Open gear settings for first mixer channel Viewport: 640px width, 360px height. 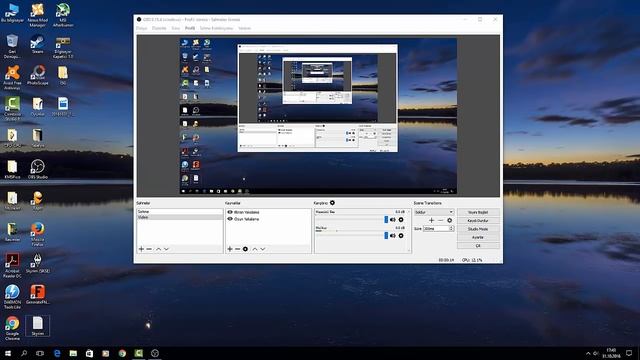(x=401, y=220)
